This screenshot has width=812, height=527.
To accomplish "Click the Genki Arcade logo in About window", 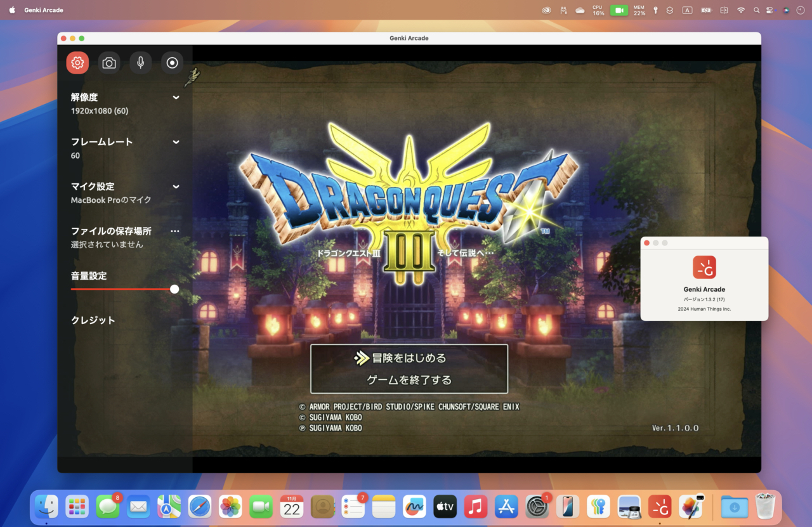I will [704, 267].
